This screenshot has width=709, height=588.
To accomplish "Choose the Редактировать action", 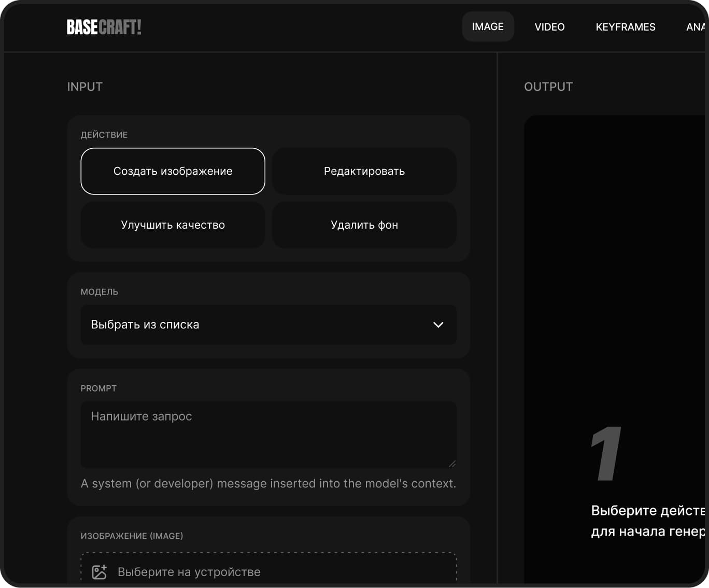I will click(x=364, y=171).
